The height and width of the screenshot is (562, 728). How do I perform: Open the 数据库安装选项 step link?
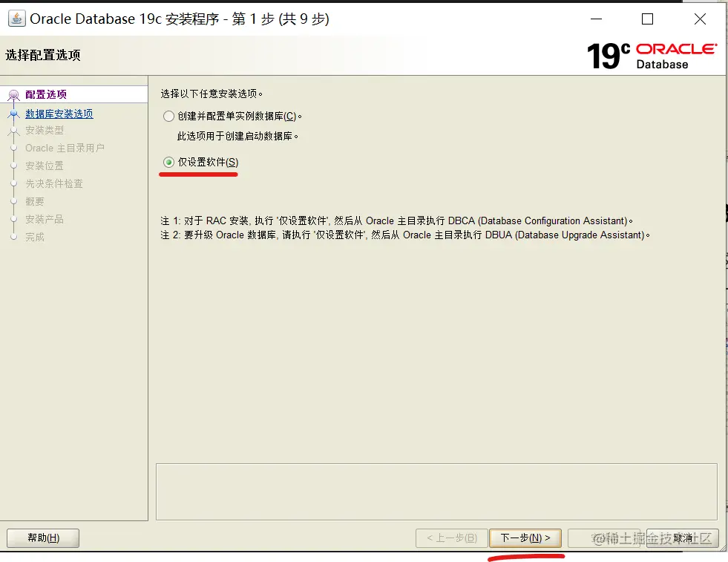59,114
